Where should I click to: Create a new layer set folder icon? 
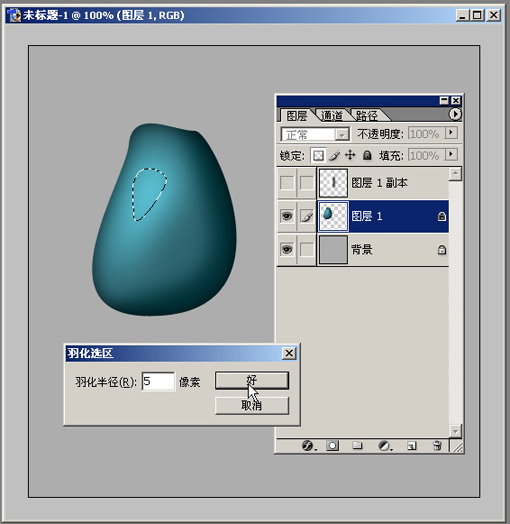click(357, 445)
